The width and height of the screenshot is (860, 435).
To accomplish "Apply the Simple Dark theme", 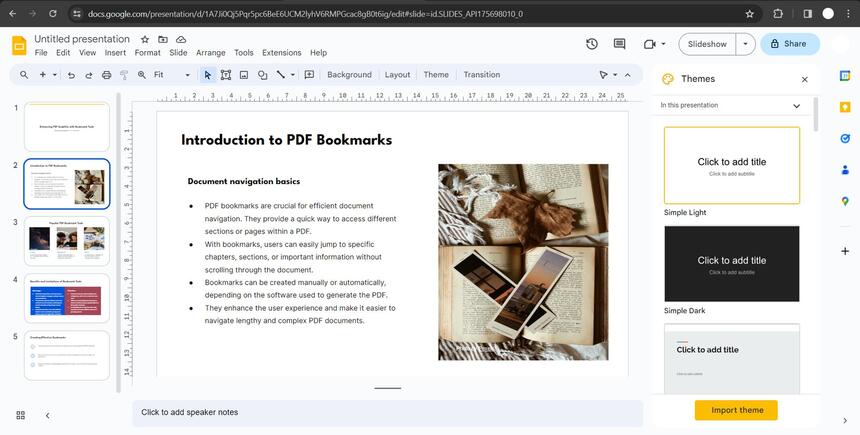I will (731, 264).
